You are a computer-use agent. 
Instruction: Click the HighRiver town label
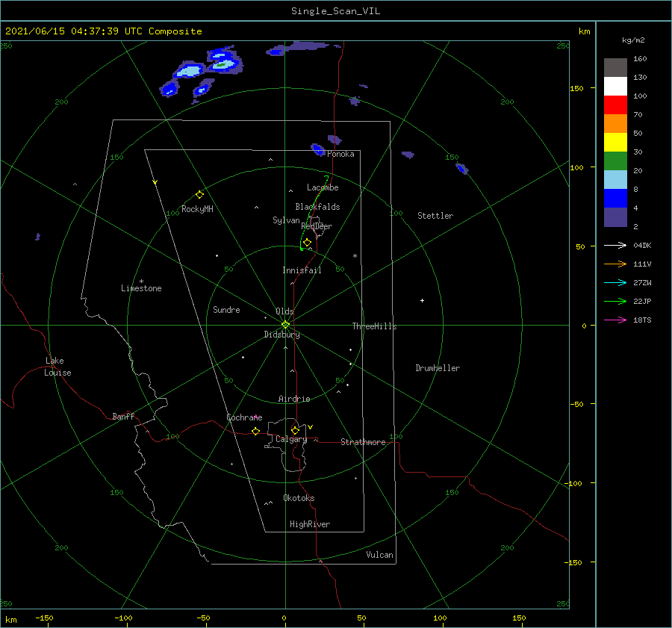click(x=310, y=524)
